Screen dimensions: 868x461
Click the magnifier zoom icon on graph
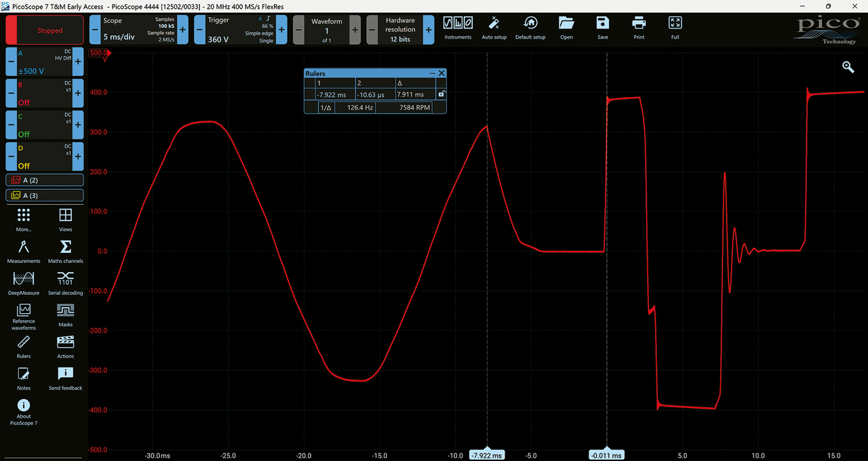pos(848,66)
